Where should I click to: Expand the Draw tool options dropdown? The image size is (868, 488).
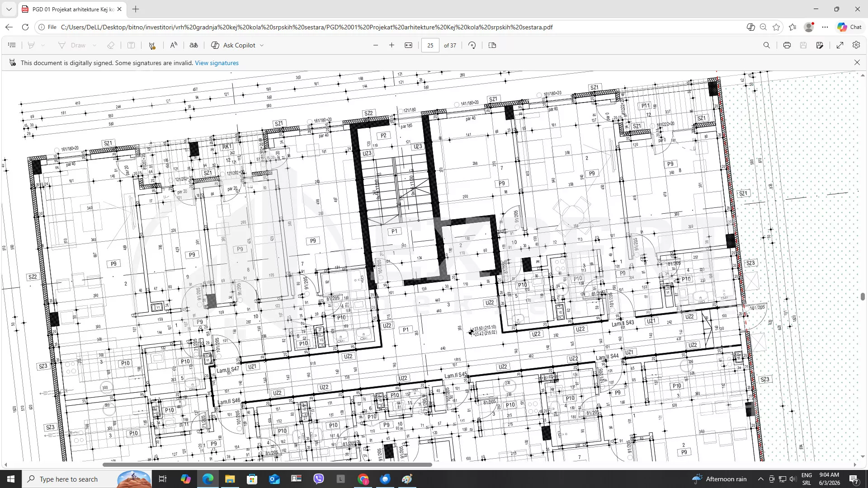[x=94, y=45]
